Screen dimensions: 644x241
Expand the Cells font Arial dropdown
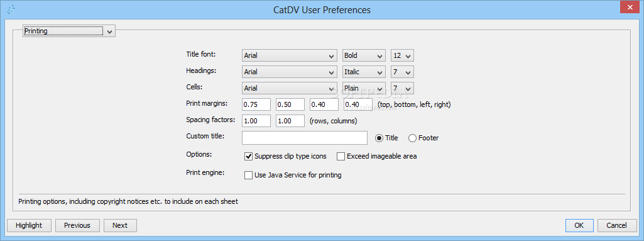tap(290, 89)
